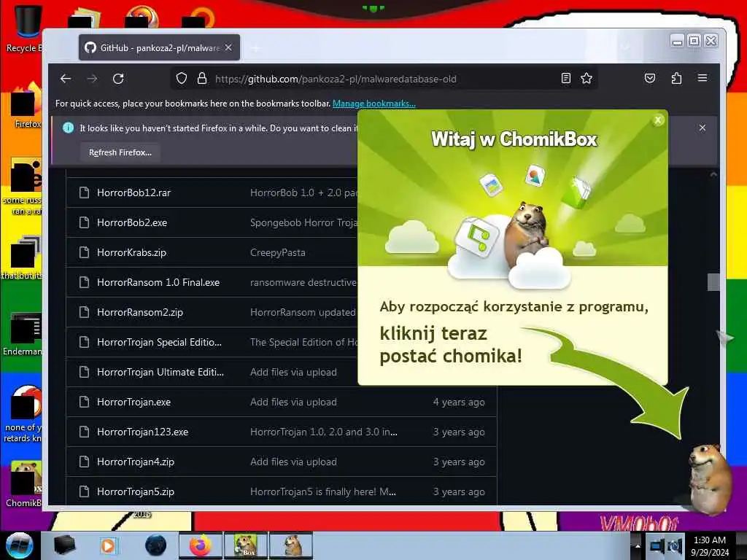This screenshot has height=560, width=747.
Task: Click the file icon beside HorrorKrabs.zip
Action: [x=85, y=252]
